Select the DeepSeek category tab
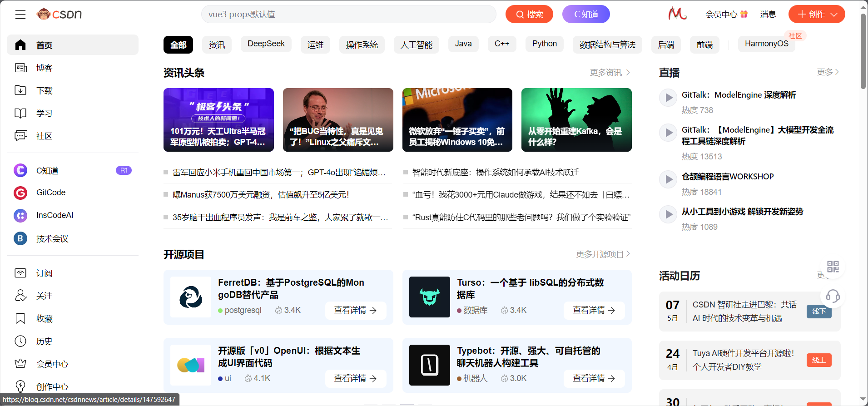This screenshot has width=868, height=406. click(266, 44)
